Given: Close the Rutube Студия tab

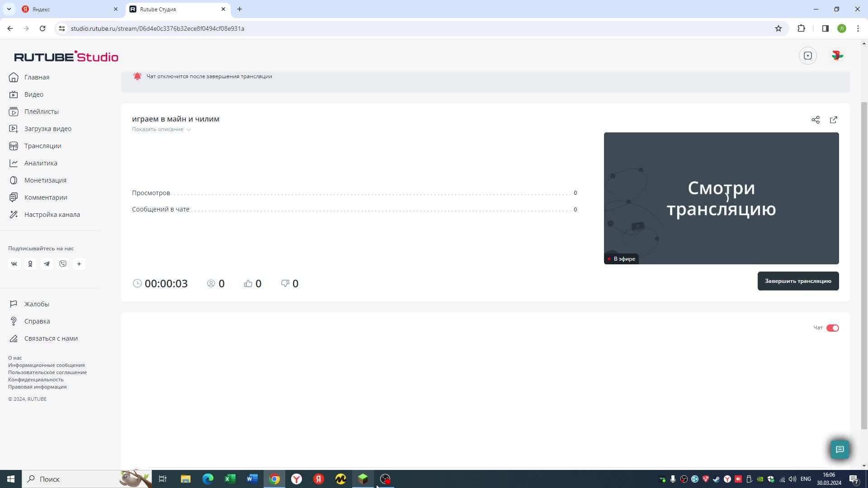Looking at the screenshot, I should [223, 9].
